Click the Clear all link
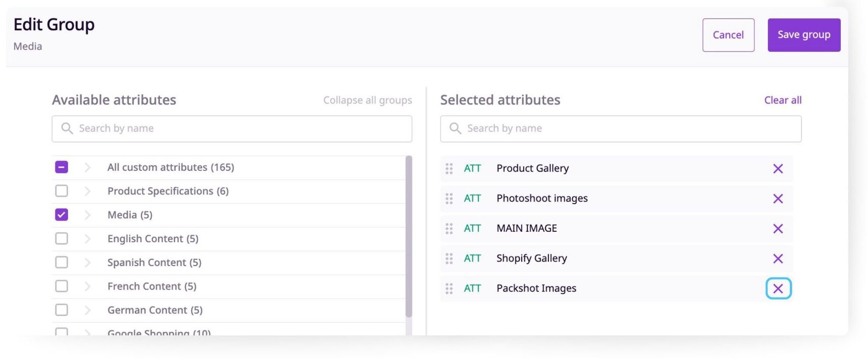 click(783, 100)
